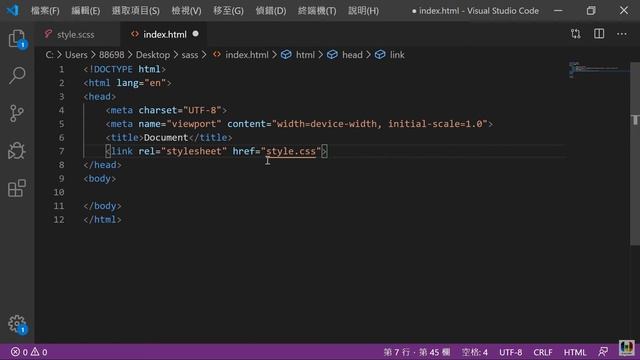This screenshot has width=640, height=360.
Task: Click the <!DOCTYPE html> line
Action: click(x=124, y=69)
